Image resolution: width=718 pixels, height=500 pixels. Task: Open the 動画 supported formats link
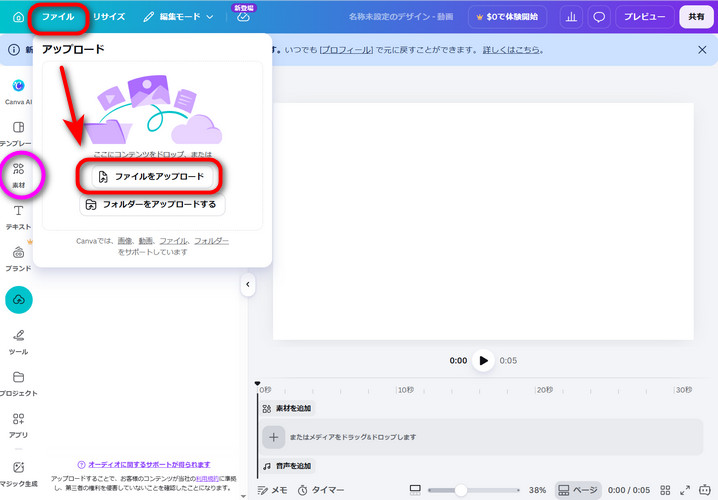pyautogui.click(x=146, y=241)
